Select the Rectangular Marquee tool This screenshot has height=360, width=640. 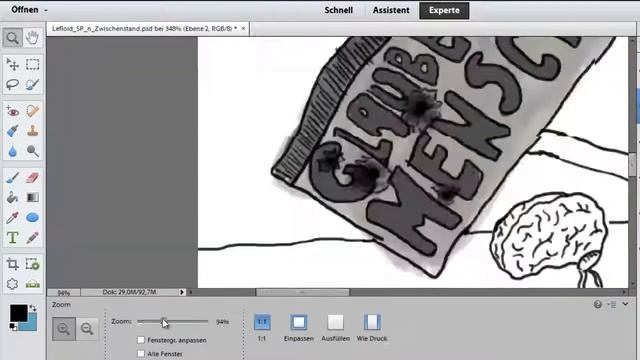32,64
